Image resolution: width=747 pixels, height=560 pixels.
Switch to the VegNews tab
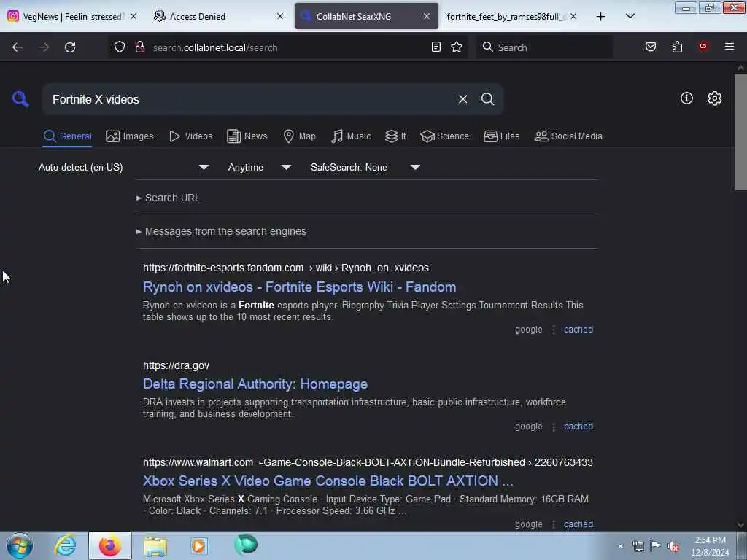coord(72,16)
